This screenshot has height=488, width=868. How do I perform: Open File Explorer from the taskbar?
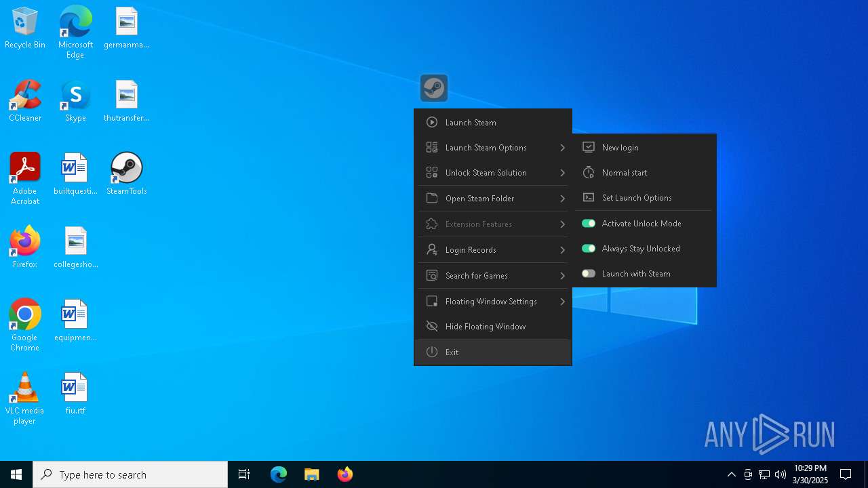(312, 474)
